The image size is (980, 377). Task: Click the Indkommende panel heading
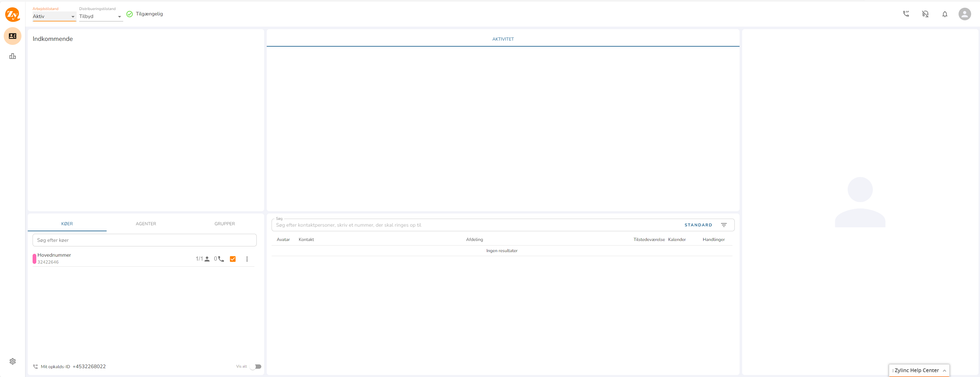(53, 39)
